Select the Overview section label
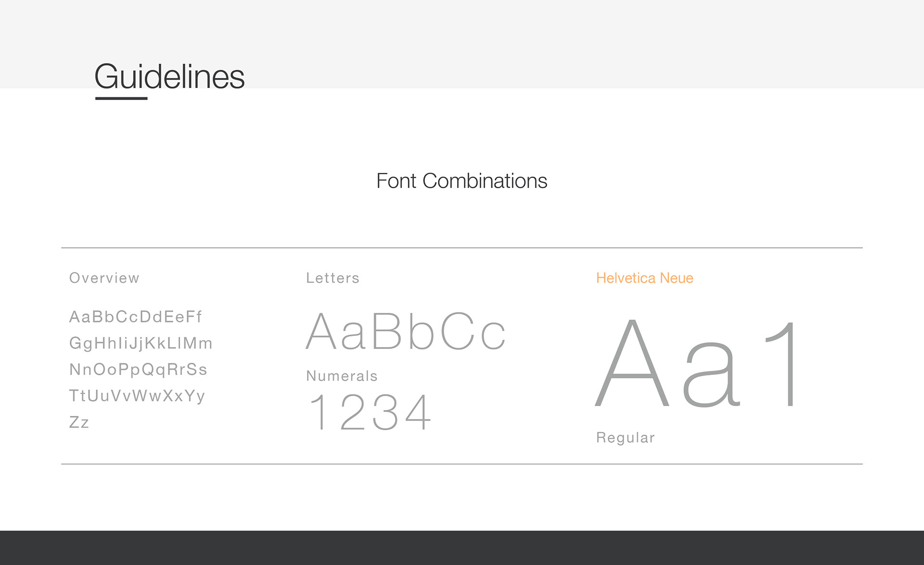The height and width of the screenshot is (565, 924). 104,278
